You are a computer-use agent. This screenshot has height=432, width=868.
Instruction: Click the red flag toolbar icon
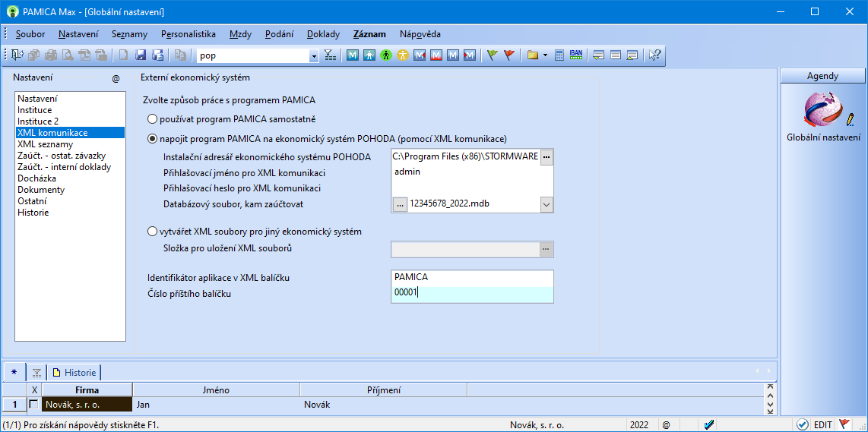509,55
